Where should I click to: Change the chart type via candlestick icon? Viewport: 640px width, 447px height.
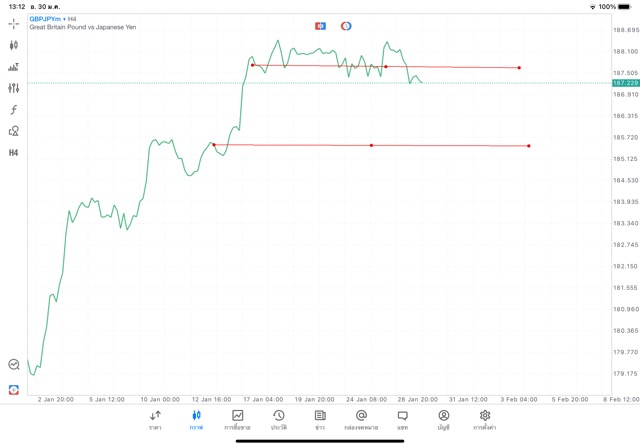(x=14, y=45)
